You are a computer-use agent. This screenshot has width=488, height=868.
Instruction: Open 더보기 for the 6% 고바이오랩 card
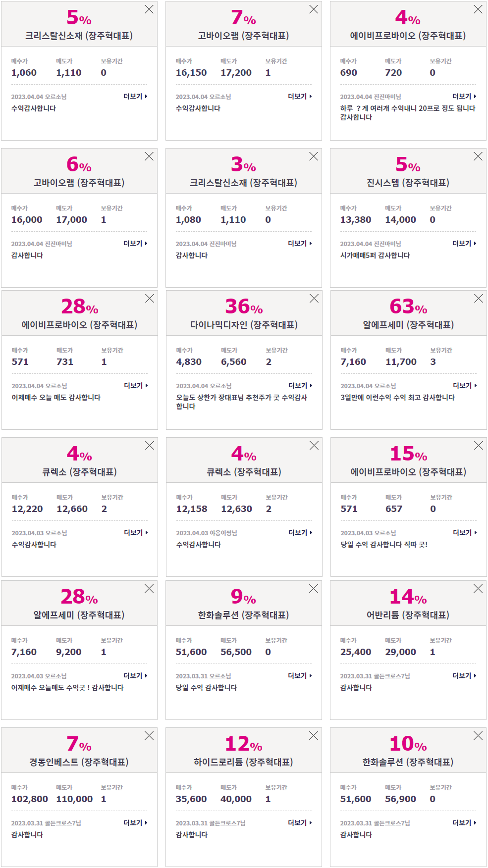(x=135, y=244)
